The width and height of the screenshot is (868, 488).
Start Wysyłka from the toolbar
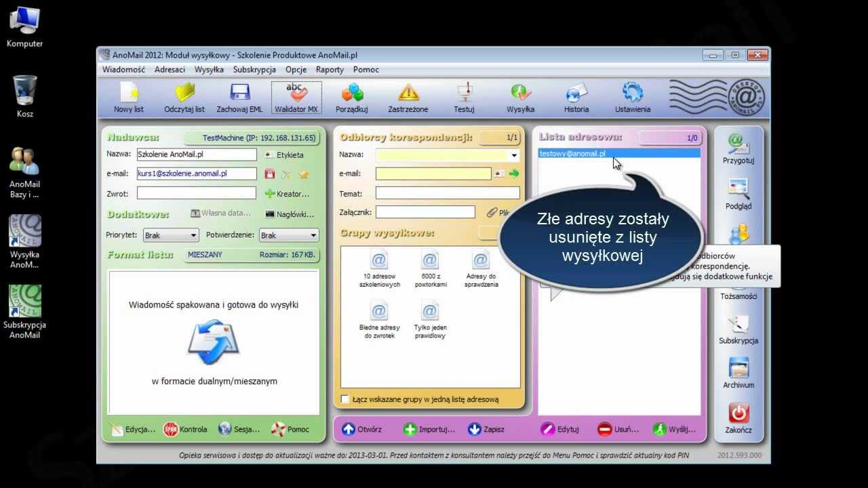pos(520,98)
